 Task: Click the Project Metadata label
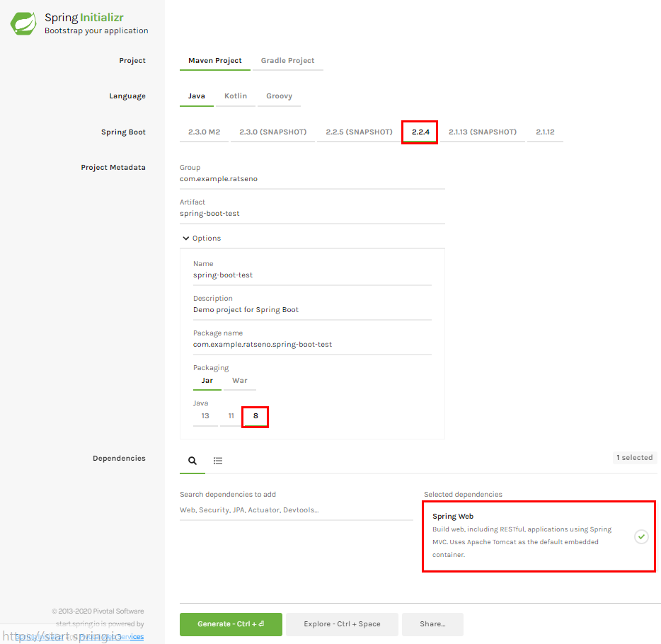click(113, 167)
